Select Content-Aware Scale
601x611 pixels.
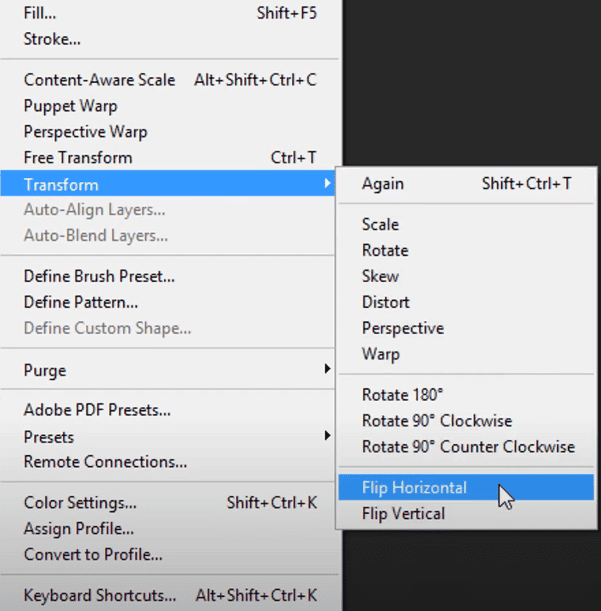pos(99,80)
